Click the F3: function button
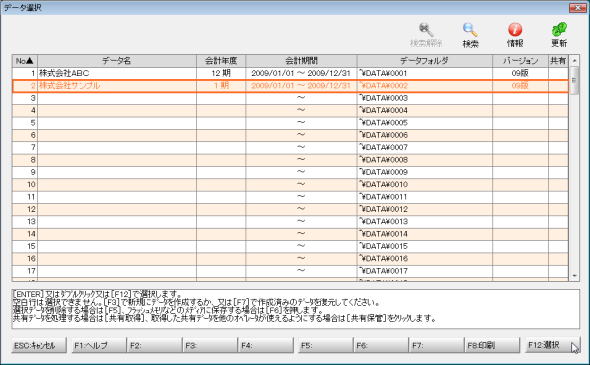 [x=210, y=345]
